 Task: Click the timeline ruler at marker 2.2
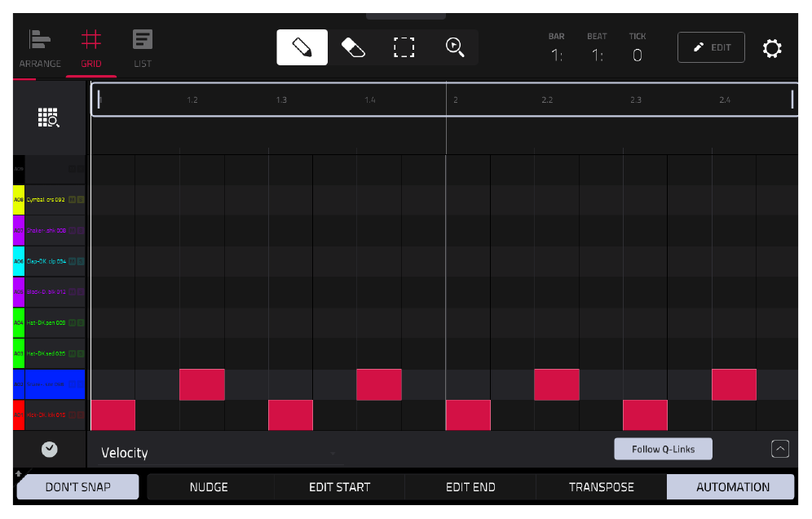click(x=547, y=100)
